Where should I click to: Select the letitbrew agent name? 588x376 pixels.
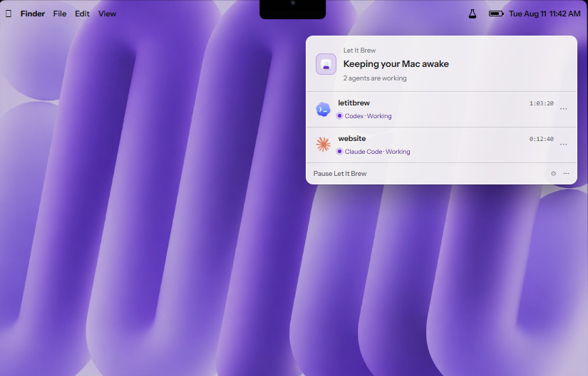tap(354, 103)
